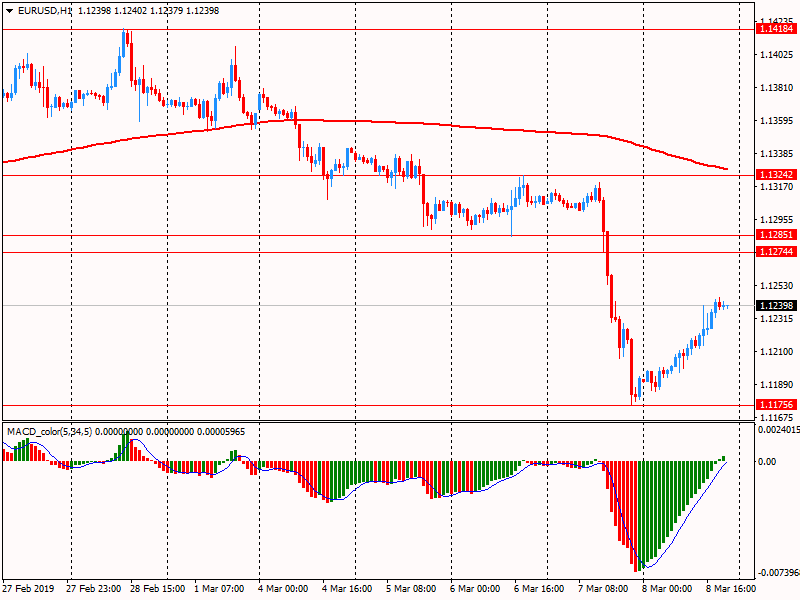
Task: Click the 1.13170 price axis value
Action: (x=777, y=187)
